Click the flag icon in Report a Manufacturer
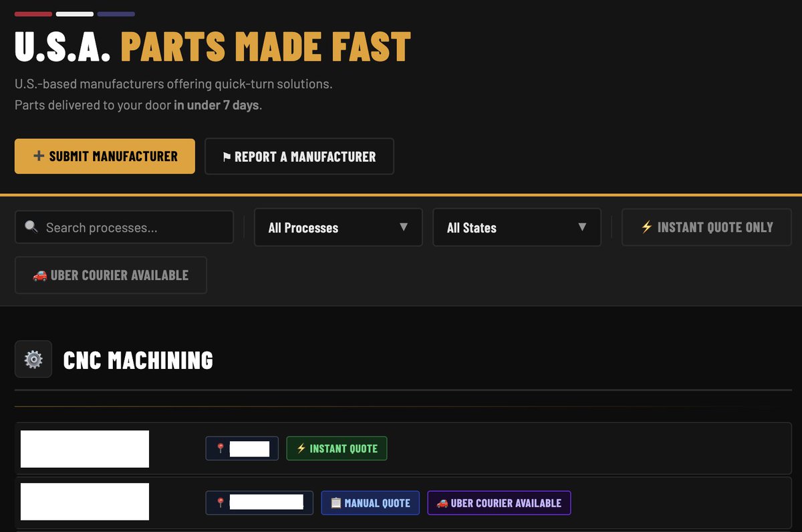This screenshot has height=532, width=802. 227,157
